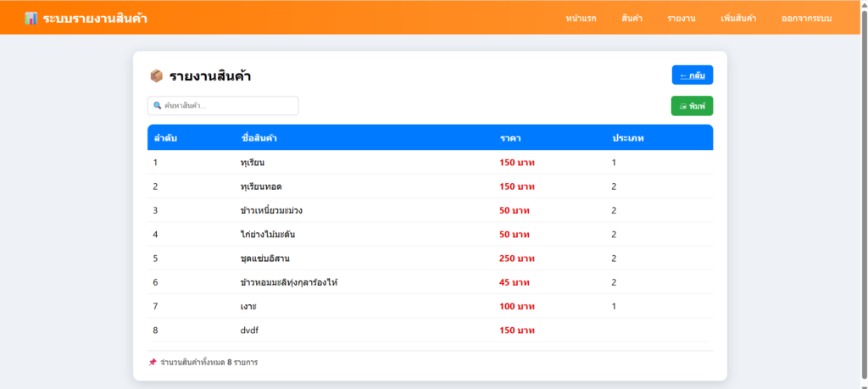Click the ประเภท column header
868x389 pixels.
pyautogui.click(x=628, y=137)
